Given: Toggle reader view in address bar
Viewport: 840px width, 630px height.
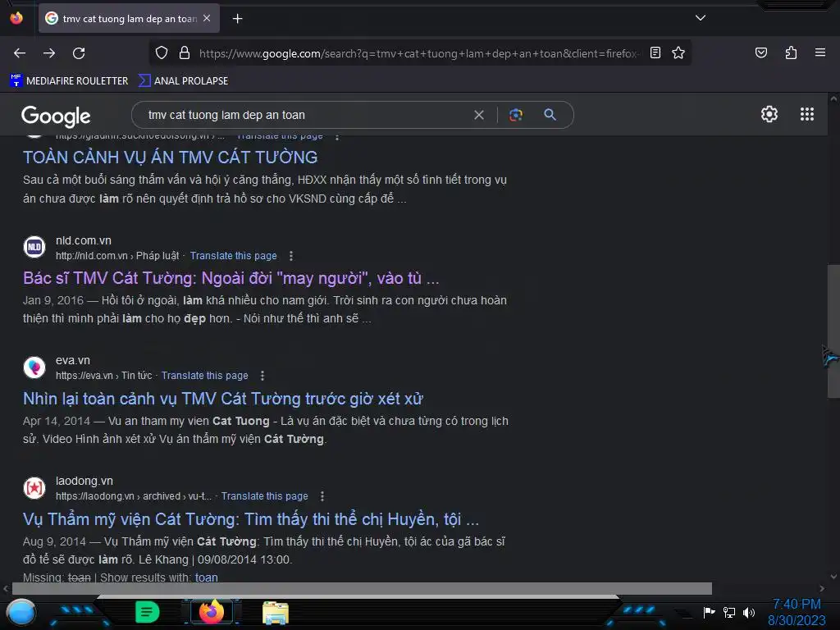Looking at the screenshot, I should click(x=655, y=52).
